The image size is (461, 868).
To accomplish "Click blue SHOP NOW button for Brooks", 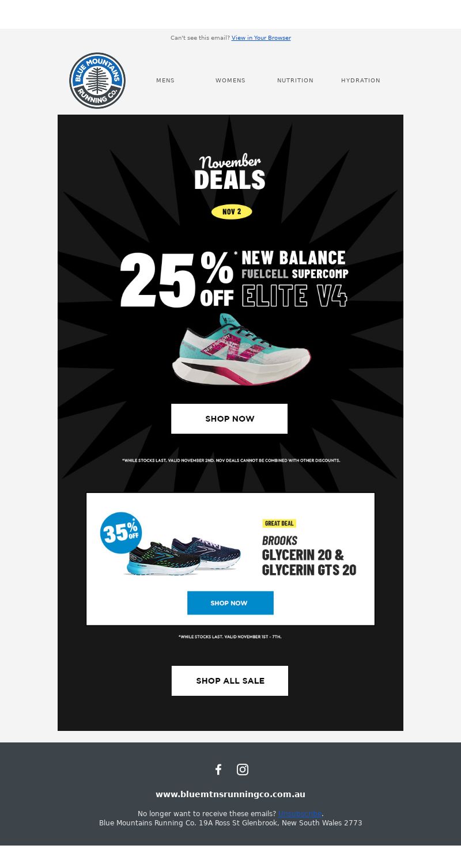I will pyautogui.click(x=230, y=603).
